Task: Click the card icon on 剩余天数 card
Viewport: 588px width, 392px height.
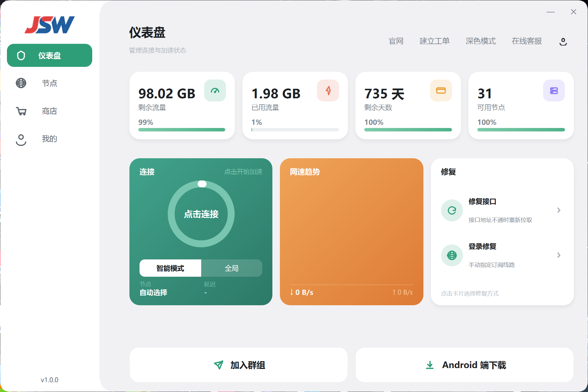Action: click(x=441, y=91)
